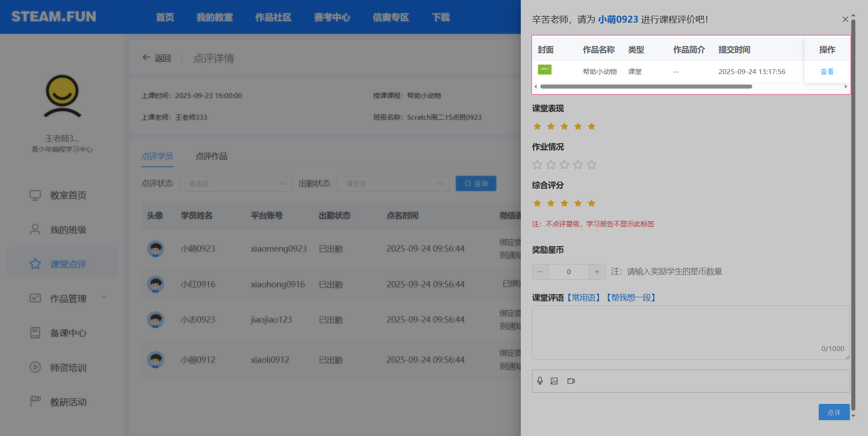868x436 pixels.
Task: Click the minus button for 奖励星币
Action: [x=540, y=272]
